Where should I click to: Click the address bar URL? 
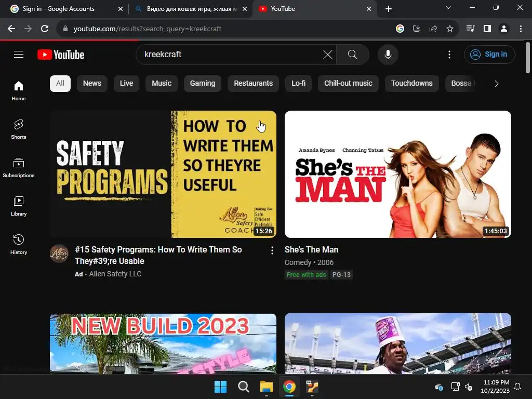(x=147, y=29)
